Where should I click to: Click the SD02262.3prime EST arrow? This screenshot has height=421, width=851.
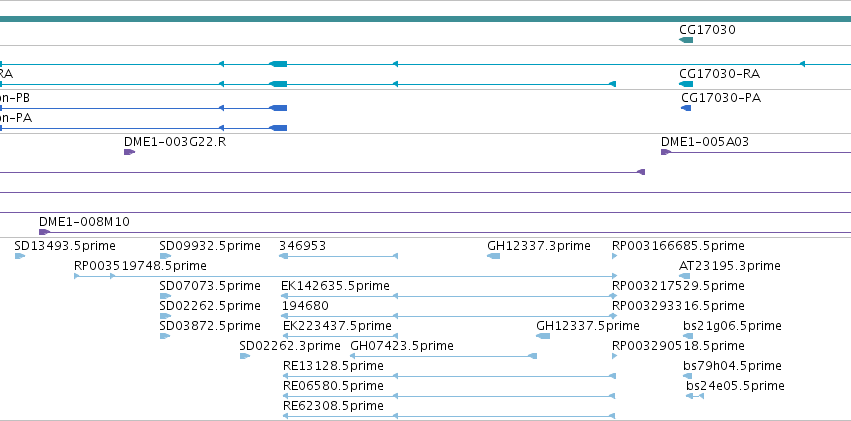pyautogui.click(x=245, y=356)
